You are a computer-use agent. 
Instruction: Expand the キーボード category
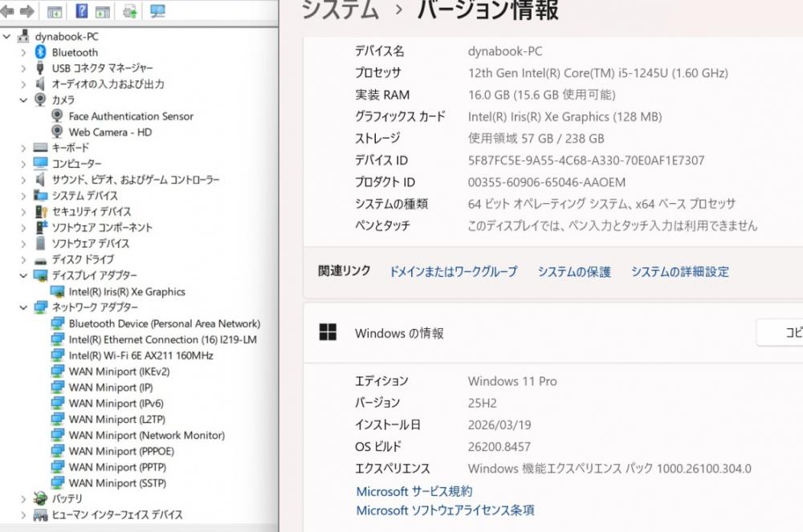pos(23,148)
